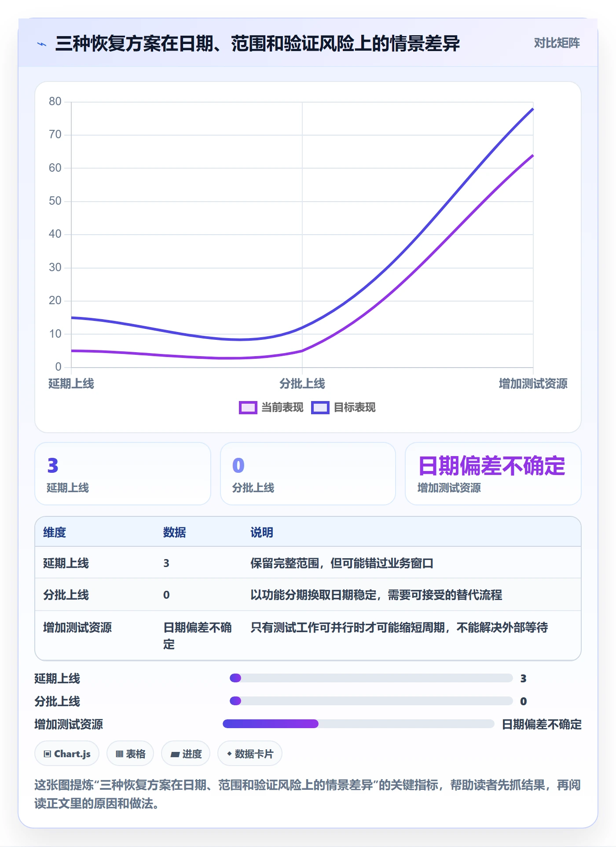The height and width of the screenshot is (847, 616).
Task: Select the 延期上线 axis label on chart
Action: click(x=71, y=384)
